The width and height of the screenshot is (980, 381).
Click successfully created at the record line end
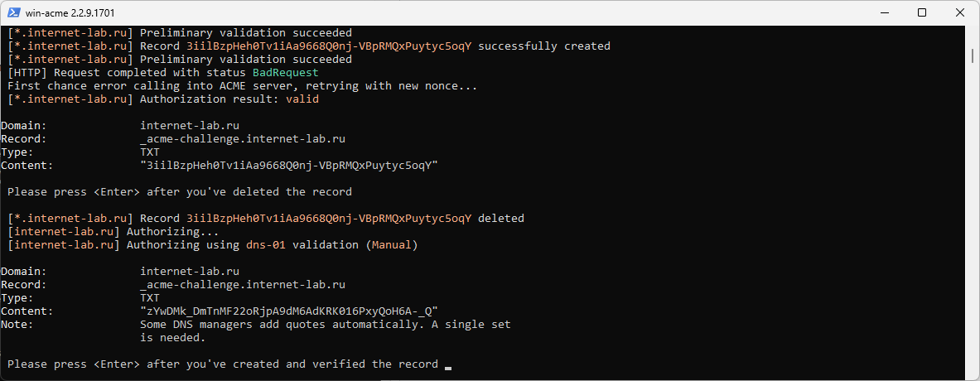click(543, 46)
